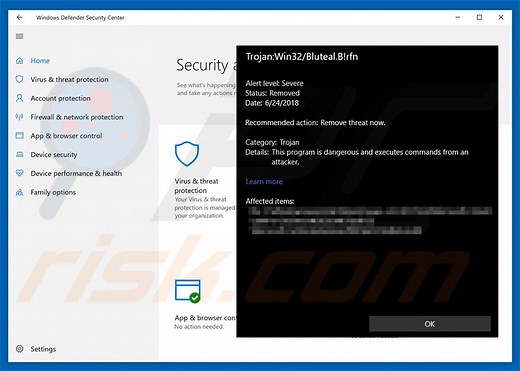Open Device security sidebar item
Viewport: 520px width, 371px height.
[54, 155]
